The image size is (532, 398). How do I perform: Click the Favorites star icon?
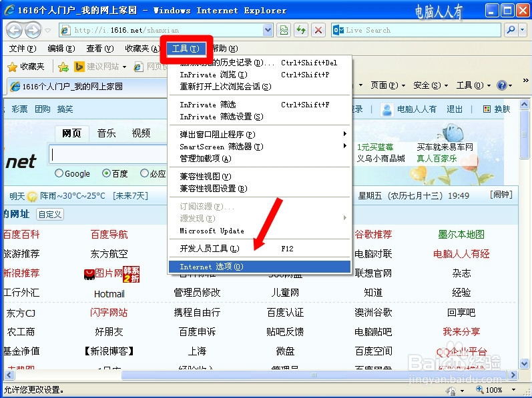tap(12, 67)
